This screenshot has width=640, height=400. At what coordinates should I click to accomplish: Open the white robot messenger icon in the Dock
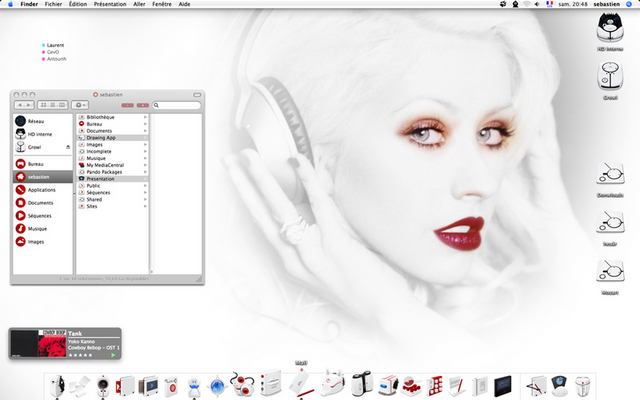pyautogui.click(x=194, y=386)
